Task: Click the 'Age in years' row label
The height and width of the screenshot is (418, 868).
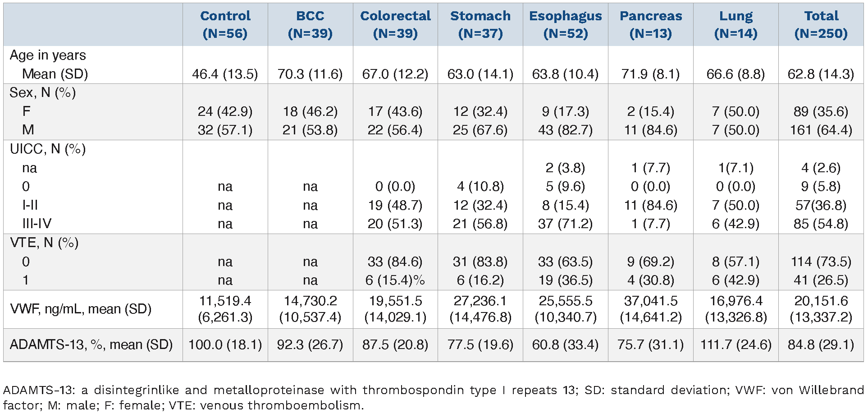Action: [x=48, y=55]
